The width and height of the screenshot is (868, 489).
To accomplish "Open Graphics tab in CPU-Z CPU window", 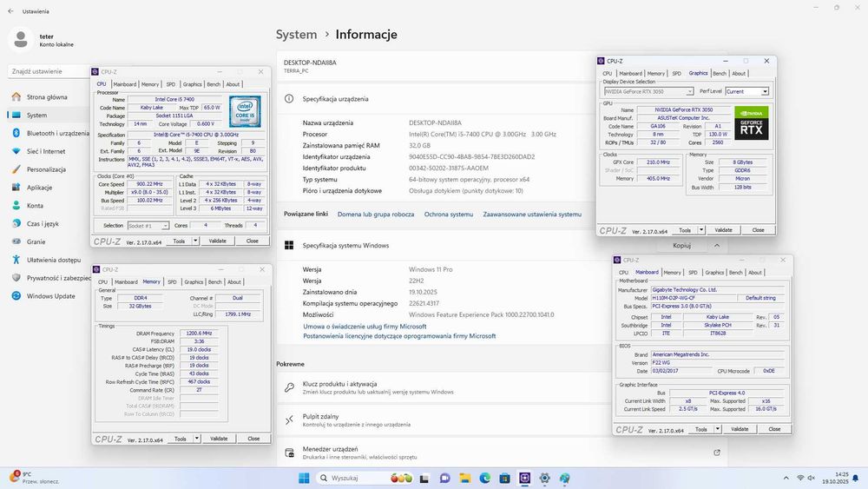I will 192,84.
